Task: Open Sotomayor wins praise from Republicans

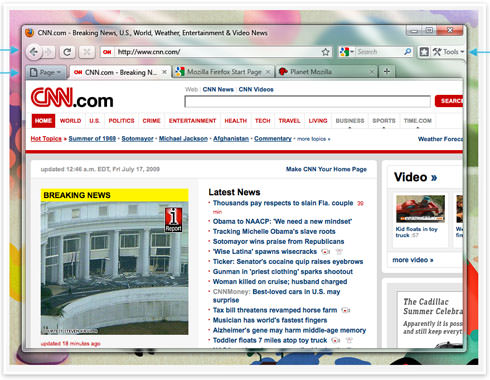Action: pos(278,241)
